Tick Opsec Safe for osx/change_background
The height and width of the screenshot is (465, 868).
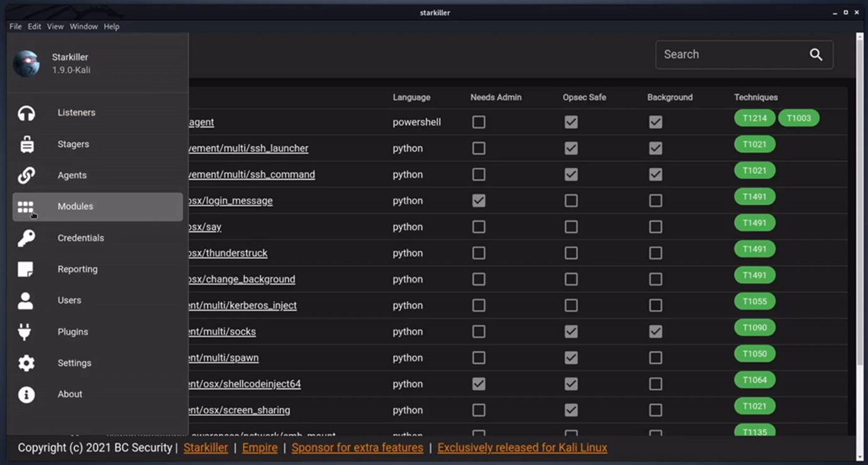571,279
